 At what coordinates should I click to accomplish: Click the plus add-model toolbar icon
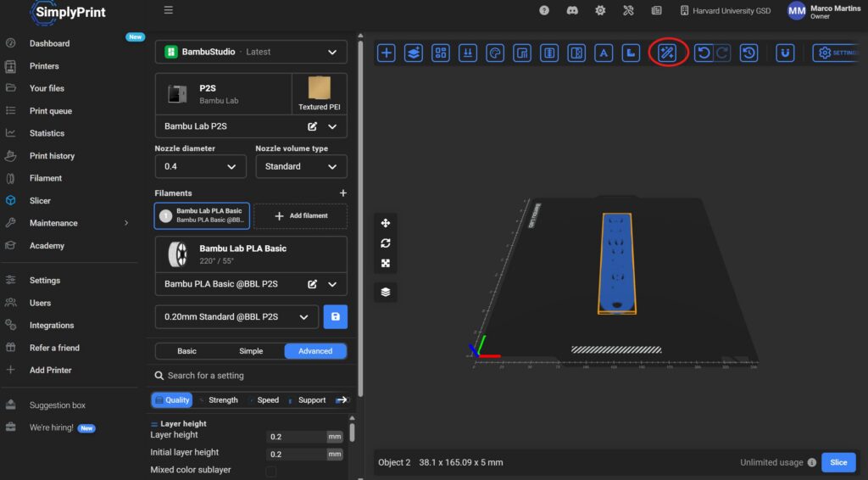click(386, 53)
